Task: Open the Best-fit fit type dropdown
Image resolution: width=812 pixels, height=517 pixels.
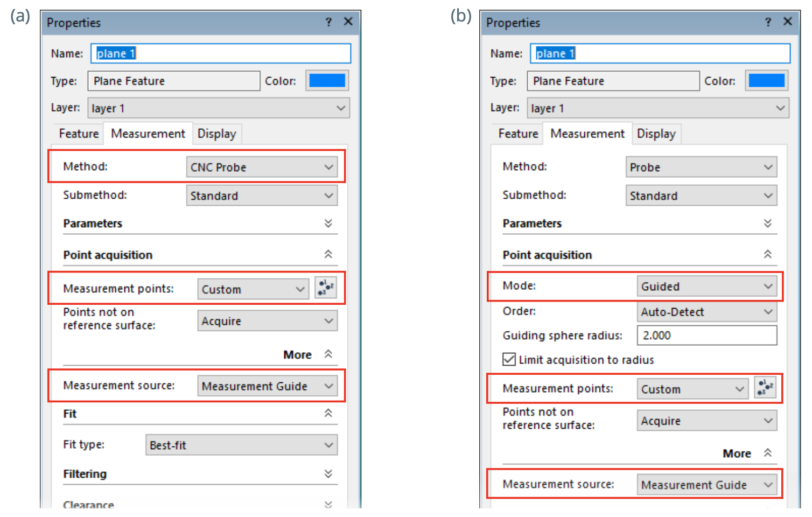Action: [241, 445]
